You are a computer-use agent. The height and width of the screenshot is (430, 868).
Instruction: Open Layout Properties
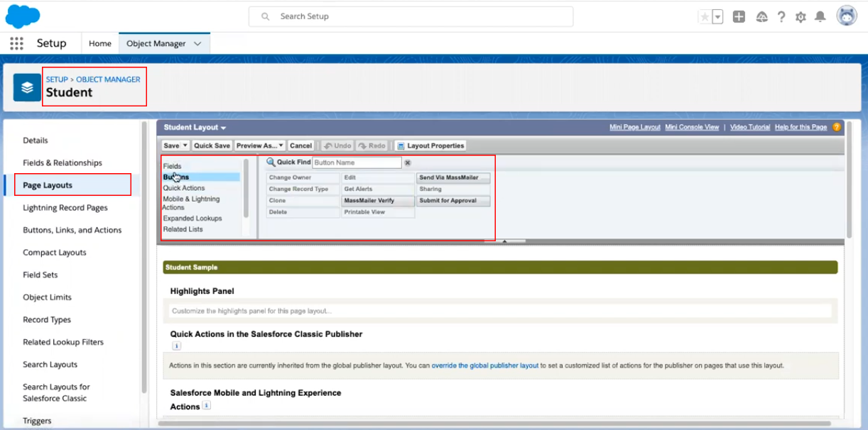pos(430,145)
